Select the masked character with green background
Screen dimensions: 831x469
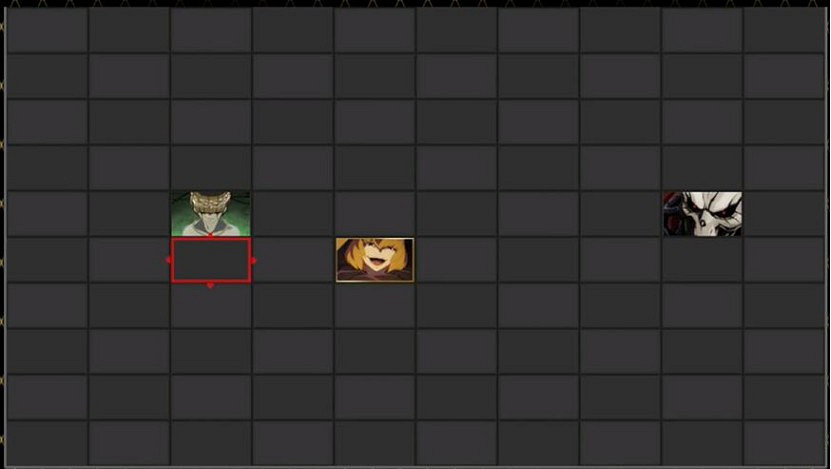coord(211,214)
